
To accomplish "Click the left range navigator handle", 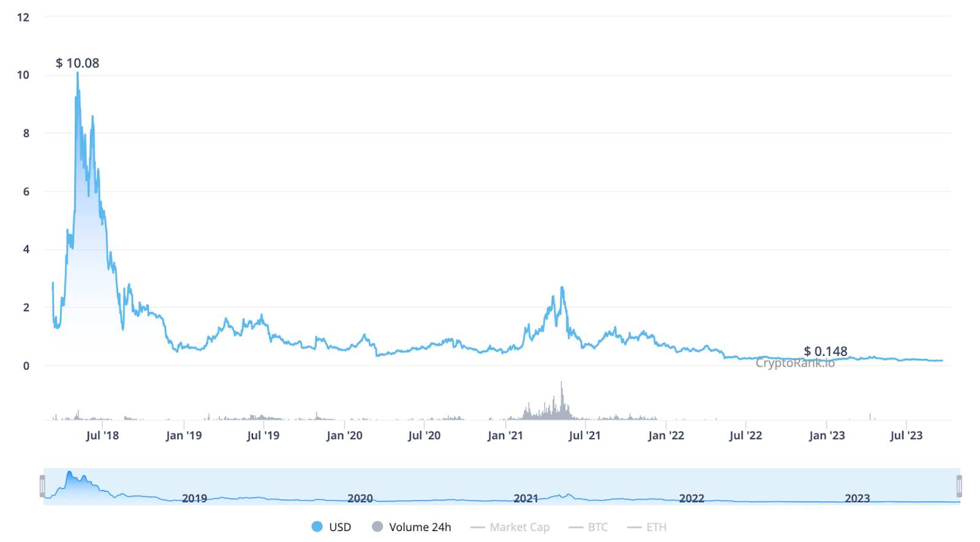I will pyautogui.click(x=42, y=486).
